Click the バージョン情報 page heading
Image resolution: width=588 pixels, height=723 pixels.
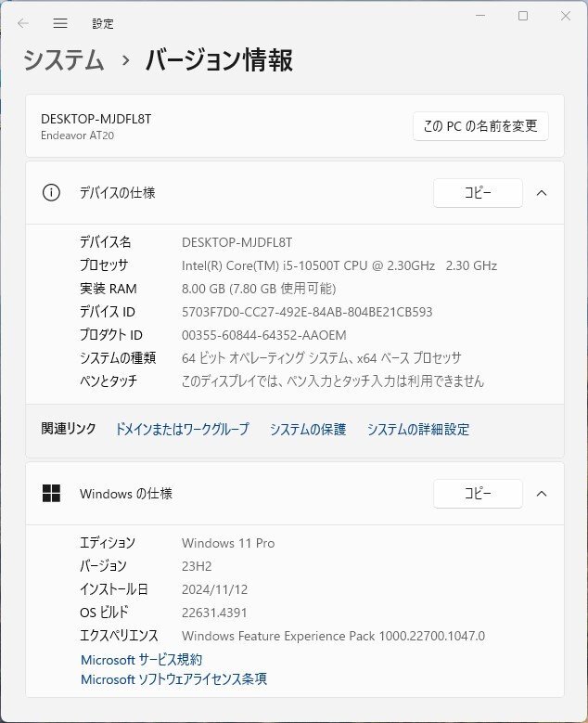pyautogui.click(x=220, y=60)
